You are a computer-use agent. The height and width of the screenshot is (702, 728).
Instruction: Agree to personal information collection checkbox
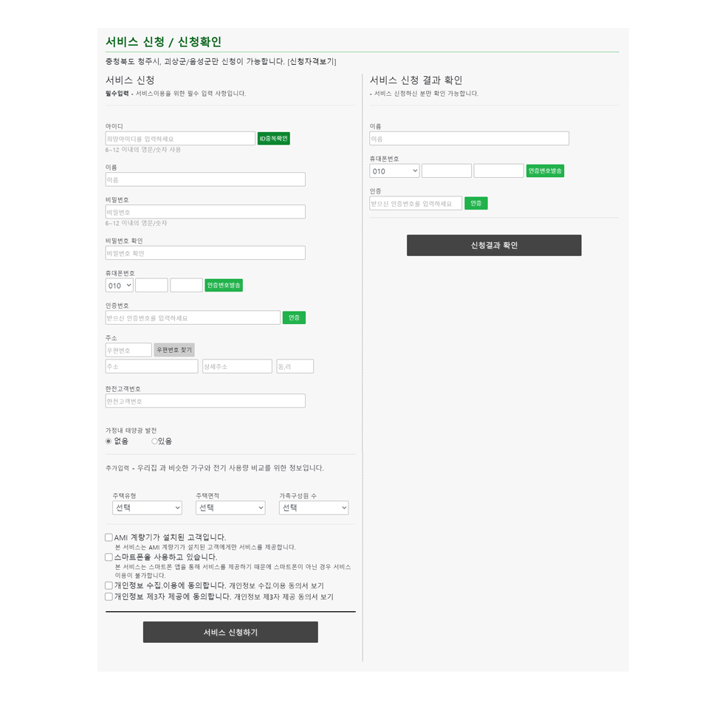(x=109, y=585)
